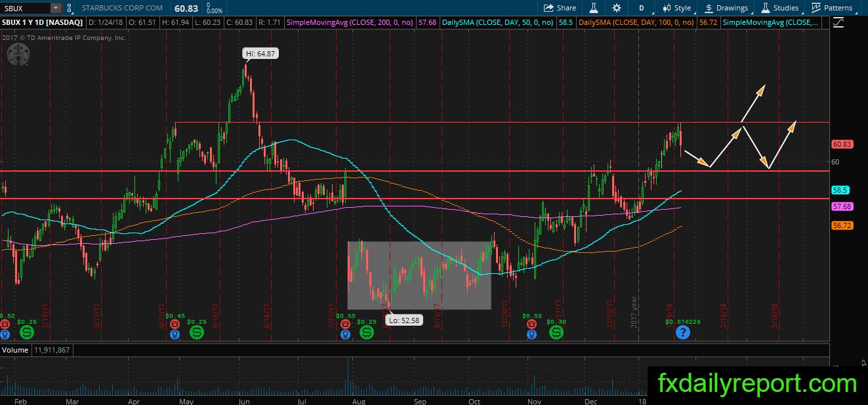Click the volume value 11,911,867

[52, 351]
